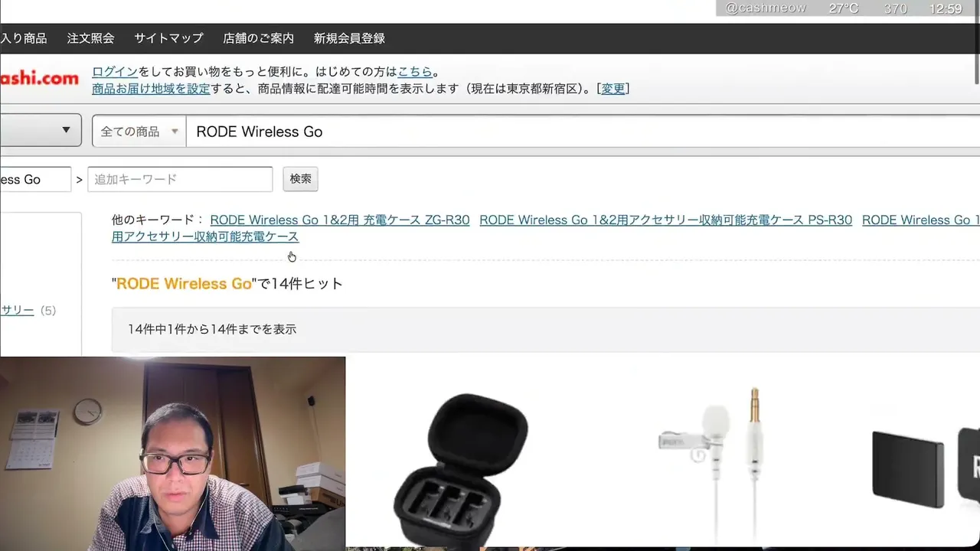Click the 変更 delivery area link

click(613, 89)
